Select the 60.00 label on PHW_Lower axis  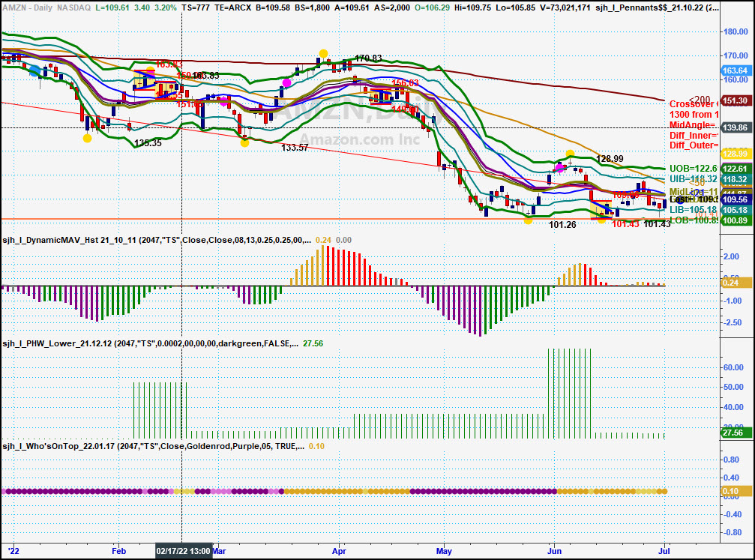coord(733,367)
